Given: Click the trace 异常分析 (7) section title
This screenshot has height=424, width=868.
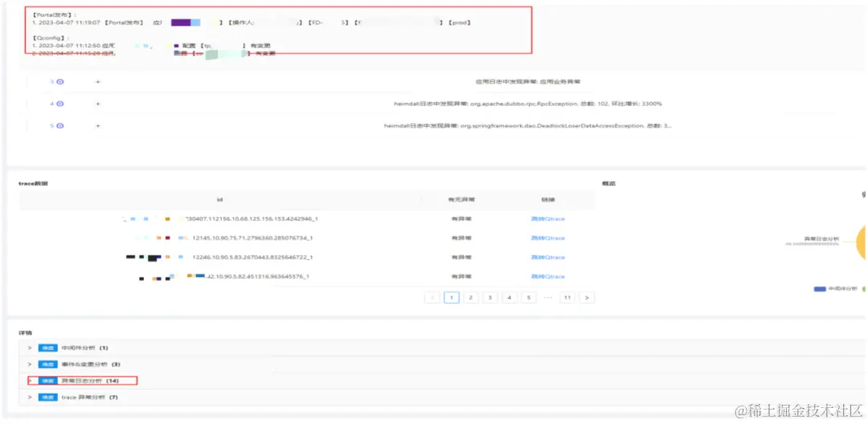Looking at the screenshot, I should [x=89, y=397].
